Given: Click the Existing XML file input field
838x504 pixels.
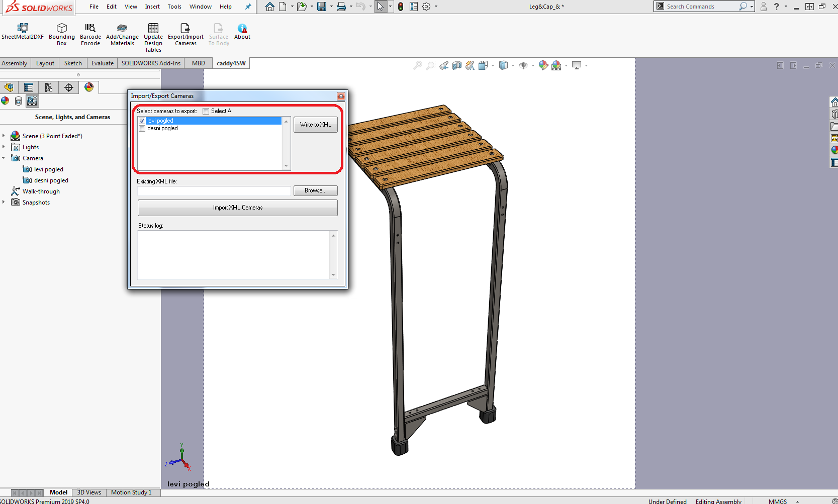Looking at the screenshot, I should point(214,191).
